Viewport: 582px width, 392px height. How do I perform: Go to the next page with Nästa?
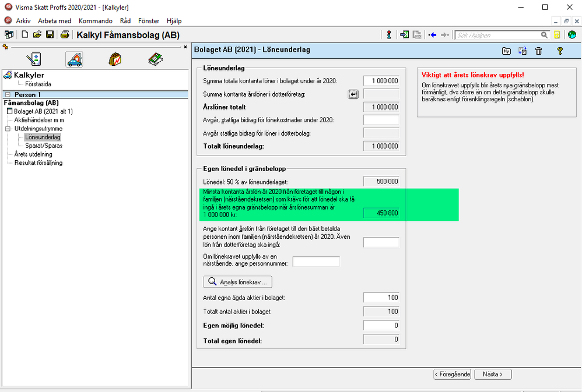click(493, 374)
